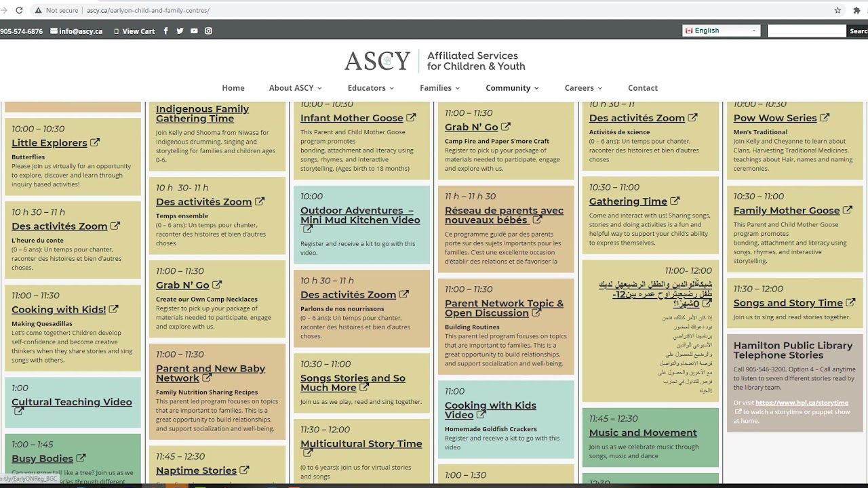Click external link icon beside Songs Stories and So Much More
Image resolution: width=868 pixels, height=488 pixels.
[x=364, y=387]
